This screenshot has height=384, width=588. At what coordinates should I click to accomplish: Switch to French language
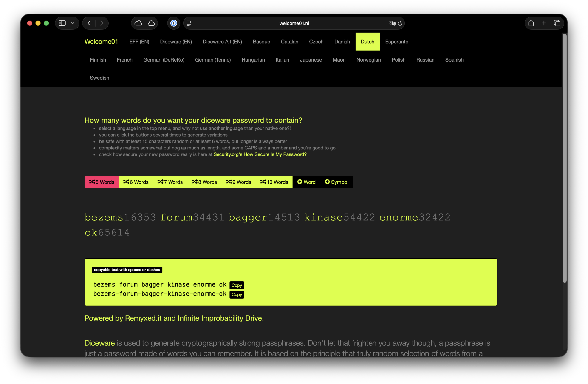(124, 60)
